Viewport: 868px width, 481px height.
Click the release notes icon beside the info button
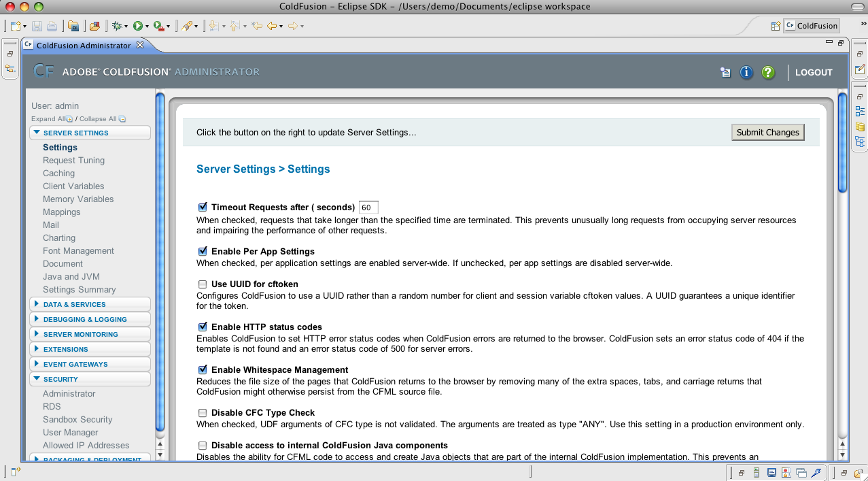(x=725, y=72)
